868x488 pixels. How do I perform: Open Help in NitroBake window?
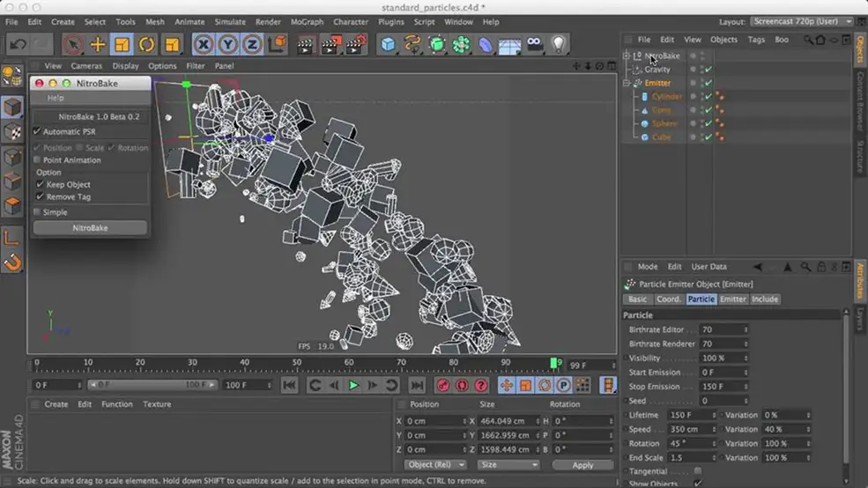(x=56, y=98)
